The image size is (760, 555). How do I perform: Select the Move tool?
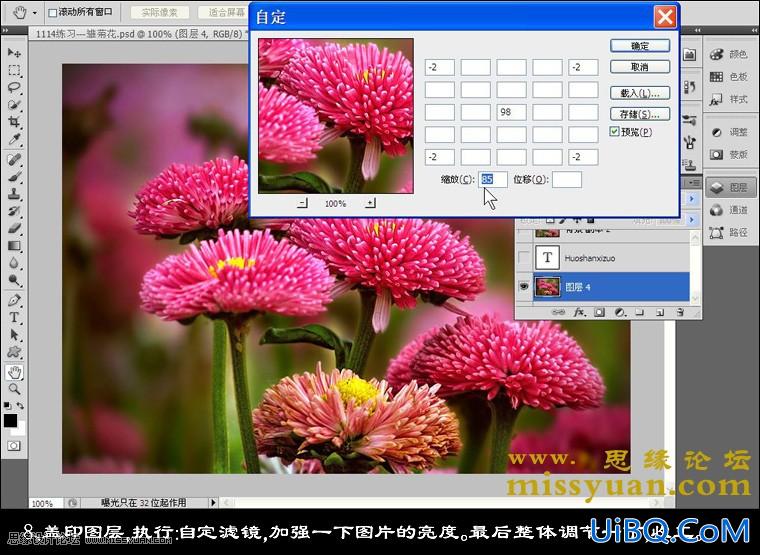14,52
